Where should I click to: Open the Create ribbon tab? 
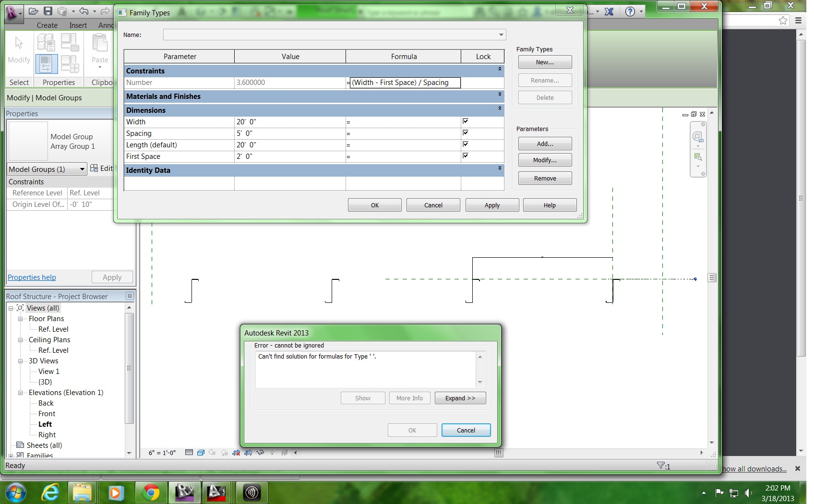47,25
